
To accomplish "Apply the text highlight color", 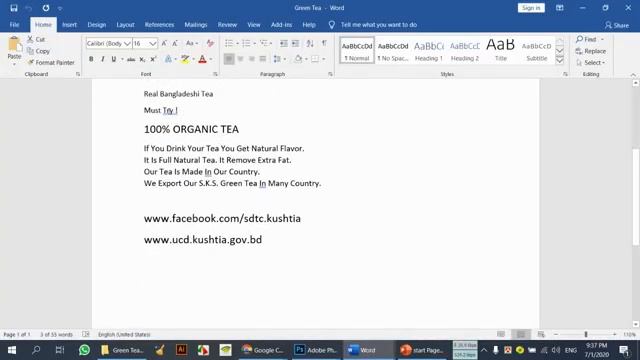I will tap(185, 60).
